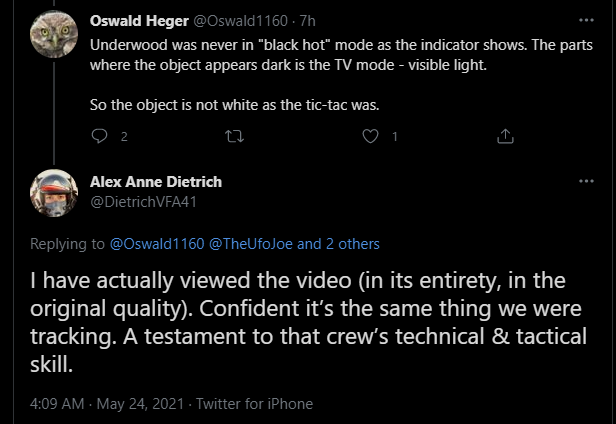Like Oswald Heger's tweet with the heart
This screenshot has height=424, width=616.
(x=370, y=136)
